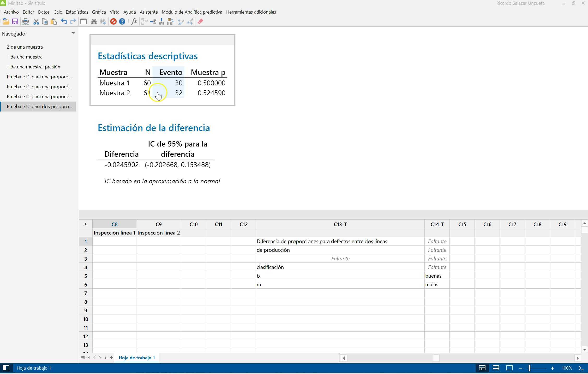588x374 pixels.
Task: Use the Find binoculars icon
Action: (94, 21)
